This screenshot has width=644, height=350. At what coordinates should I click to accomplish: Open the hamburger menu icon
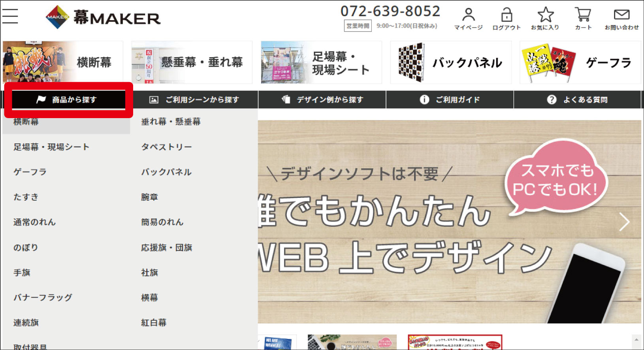pos(10,17)
